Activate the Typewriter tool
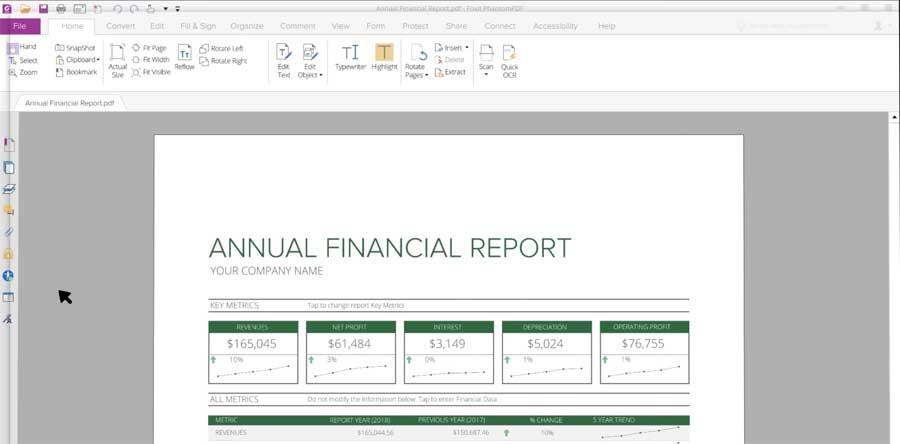This screenshot has height=444, width=900. (350, 57)
